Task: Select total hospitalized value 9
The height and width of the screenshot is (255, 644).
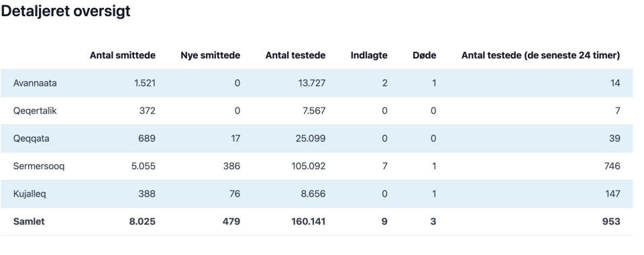Action: click(x=384, y=221)
